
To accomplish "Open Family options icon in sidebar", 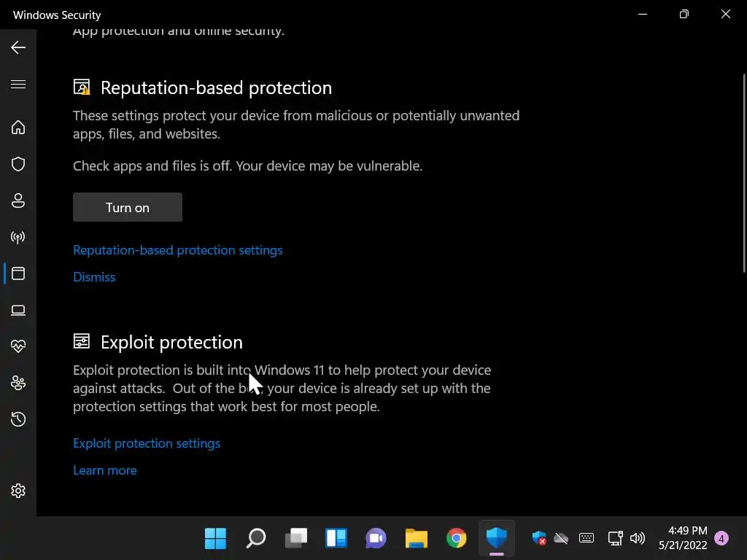I will (18, 383).
